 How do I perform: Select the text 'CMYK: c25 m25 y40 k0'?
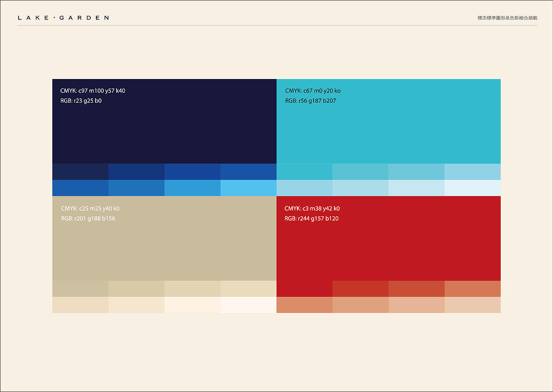[x=90, y=209]
